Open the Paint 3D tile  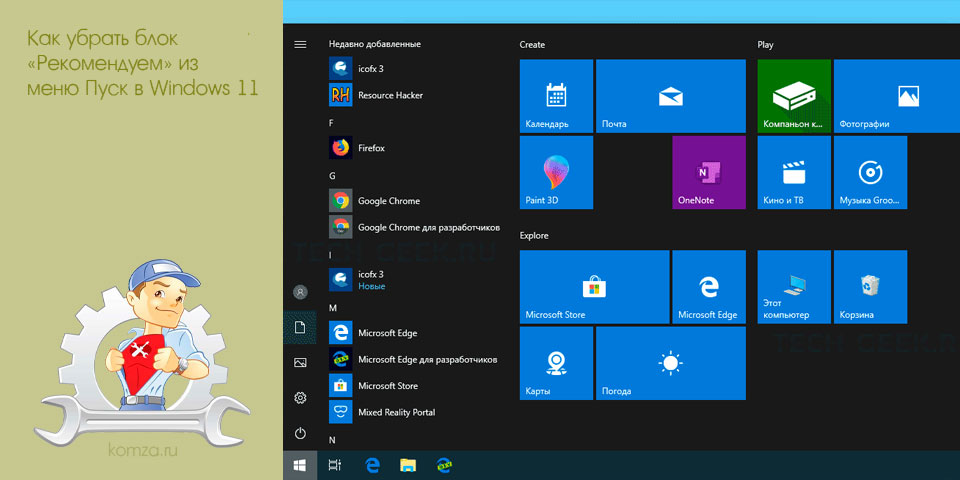pyautogui.click(x=557, y=173)
